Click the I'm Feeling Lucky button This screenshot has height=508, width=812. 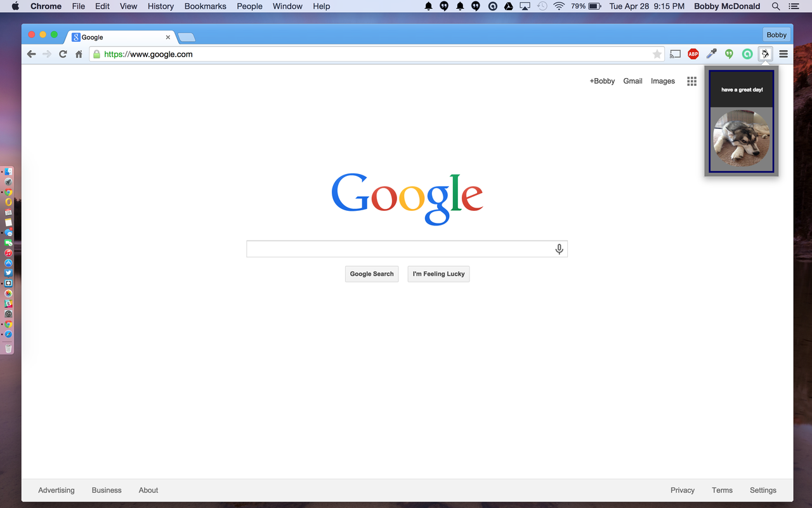(x=438, y=274)
